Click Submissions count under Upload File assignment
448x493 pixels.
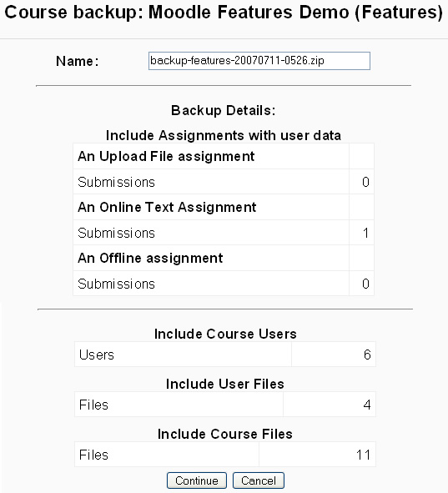point(365,182)
